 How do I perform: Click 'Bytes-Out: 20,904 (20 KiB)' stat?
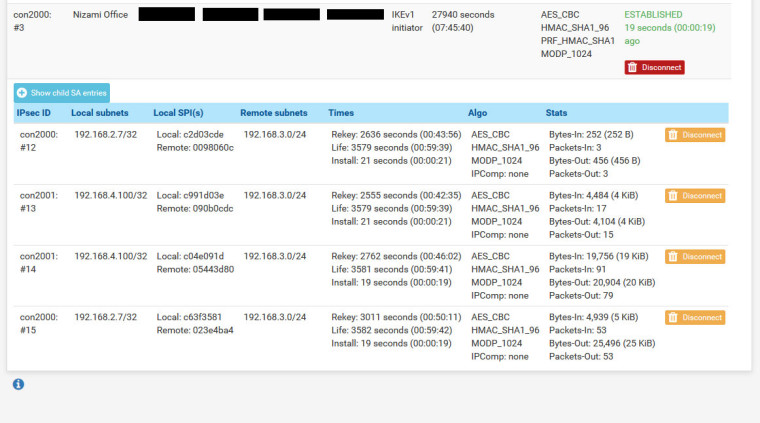[x=602, y=282]
